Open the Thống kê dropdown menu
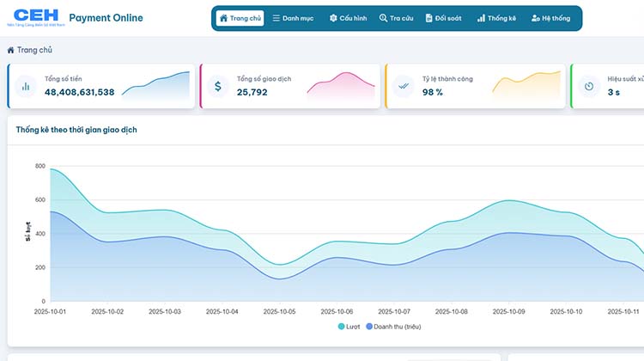644x361 pixels. 496,18
